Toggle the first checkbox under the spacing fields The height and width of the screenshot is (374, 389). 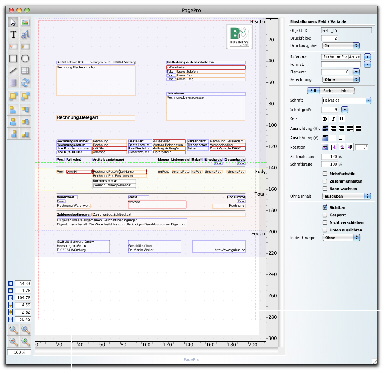(x=325, y=173)
